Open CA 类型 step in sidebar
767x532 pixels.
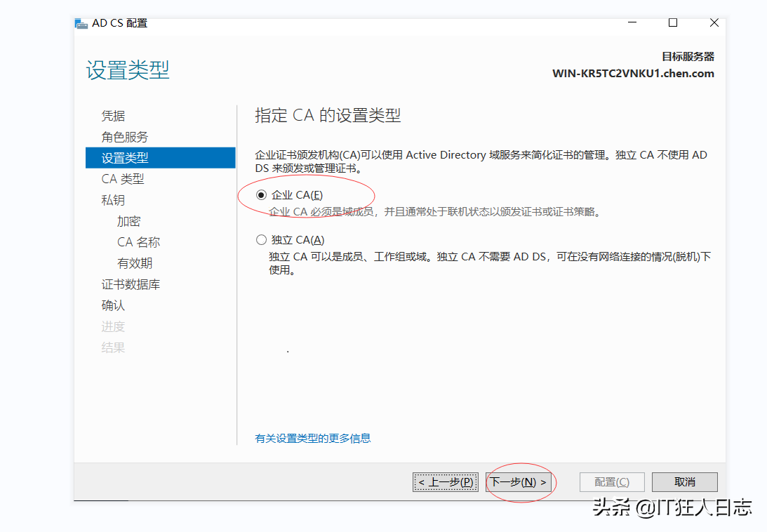123,179
